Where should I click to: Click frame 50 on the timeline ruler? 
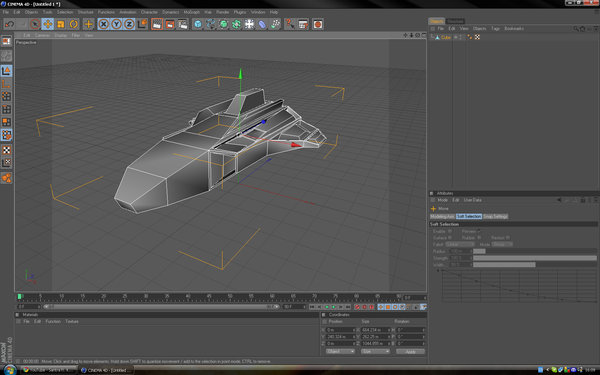(230, 297)
